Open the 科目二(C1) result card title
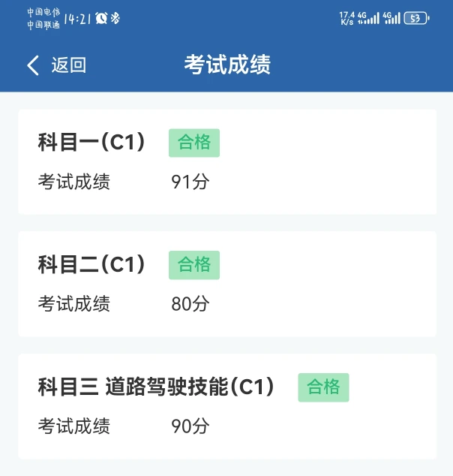The image size is (453, 476). coord(91,264)
